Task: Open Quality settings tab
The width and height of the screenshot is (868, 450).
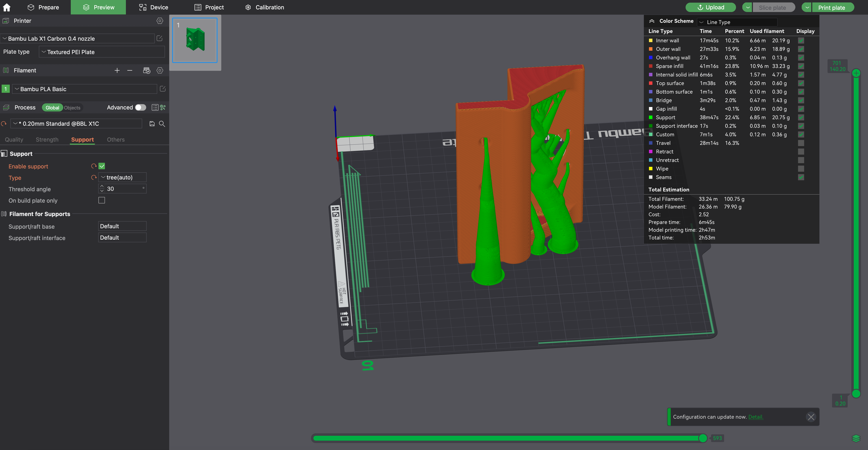Action: tap(14, 140)
